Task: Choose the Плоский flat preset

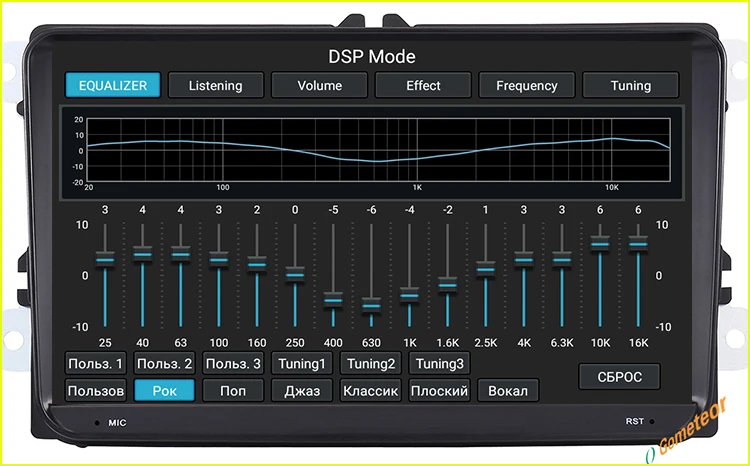Action: point(440,390)
